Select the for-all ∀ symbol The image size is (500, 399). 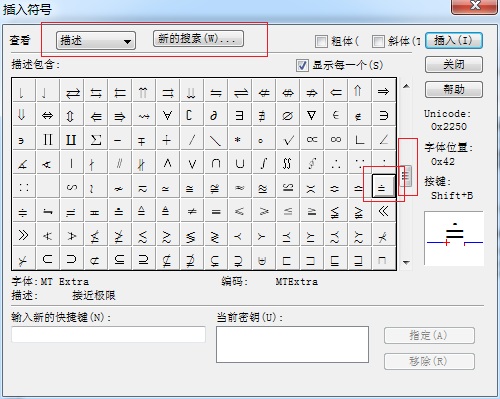[x=167, y=115]
